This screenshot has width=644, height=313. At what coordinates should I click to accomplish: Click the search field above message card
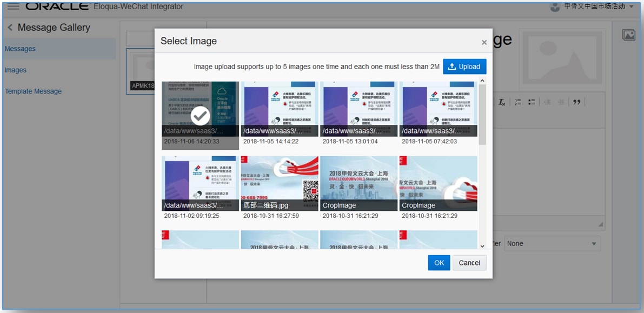pos(141,38)
